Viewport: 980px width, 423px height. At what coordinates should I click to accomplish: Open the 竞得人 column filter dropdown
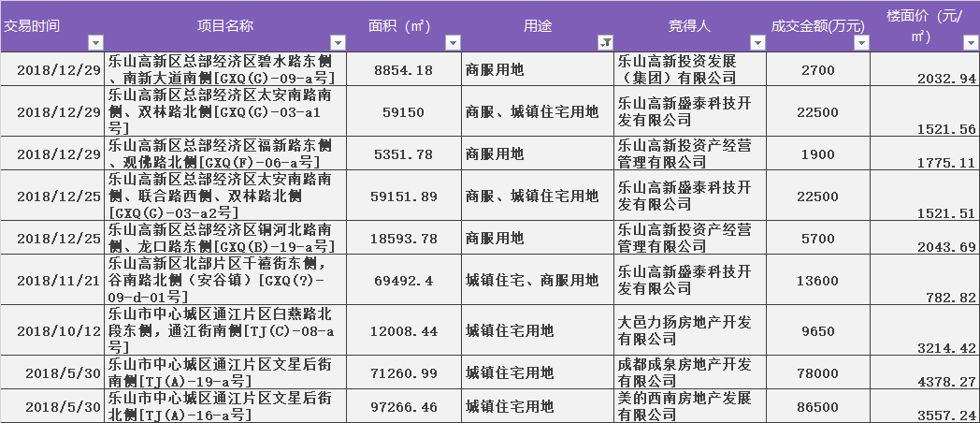point(757,42)
